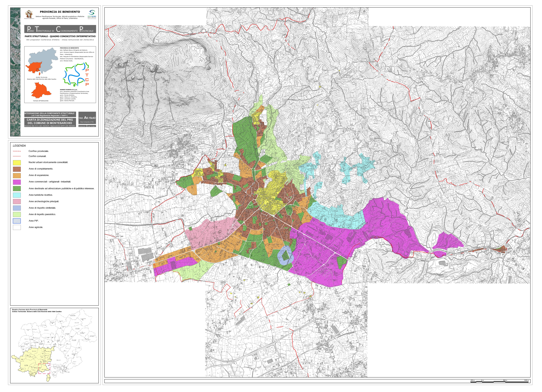Pick the magenta commerciali-artigianali-industriali swatch
The image size is (542, 392).
[17, 182]
